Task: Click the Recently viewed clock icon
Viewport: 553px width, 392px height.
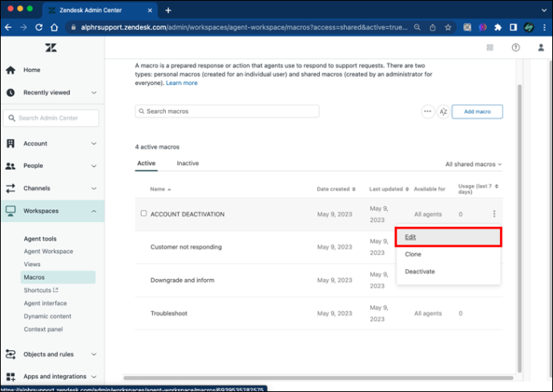Action: [x=10, y=92]
